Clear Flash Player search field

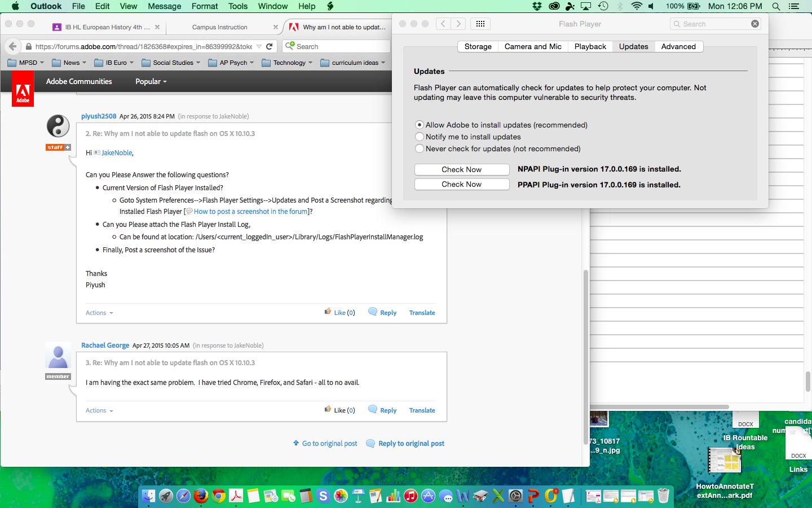[754, 24]
